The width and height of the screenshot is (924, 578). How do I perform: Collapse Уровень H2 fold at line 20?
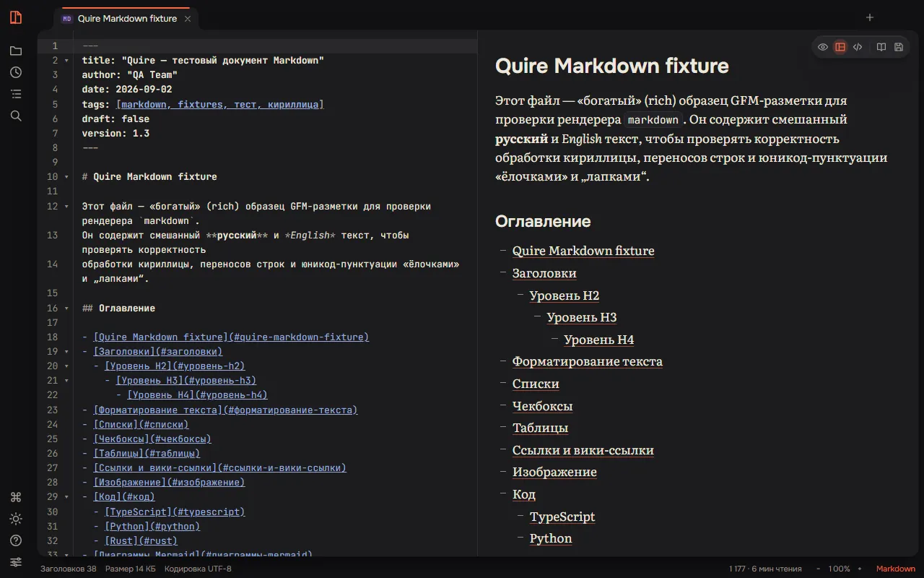point(66,366)
